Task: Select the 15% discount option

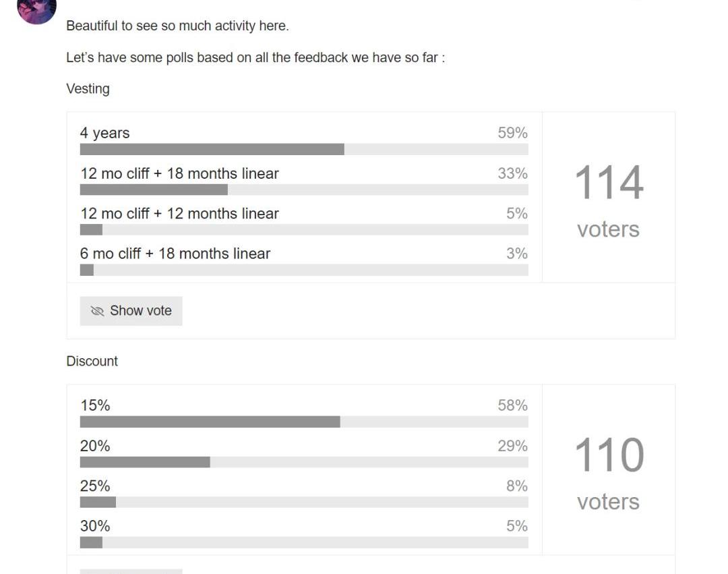Action: tap(95, 405)
